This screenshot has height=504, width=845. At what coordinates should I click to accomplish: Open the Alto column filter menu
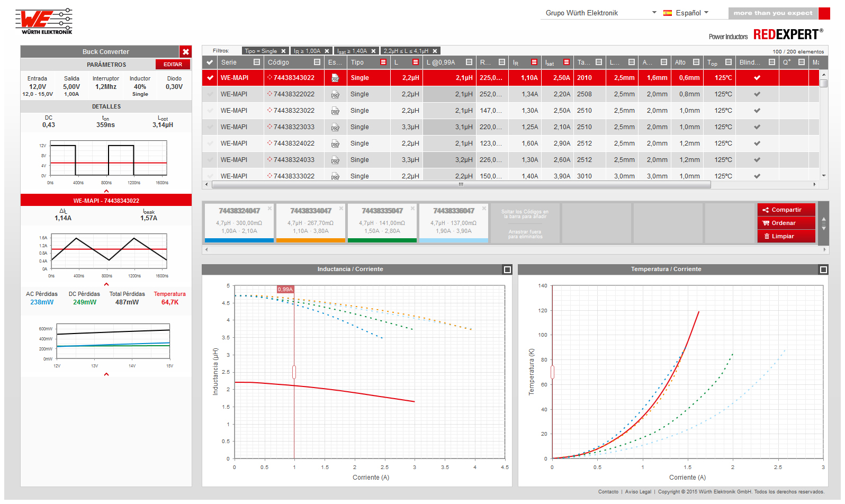(696, 62)
